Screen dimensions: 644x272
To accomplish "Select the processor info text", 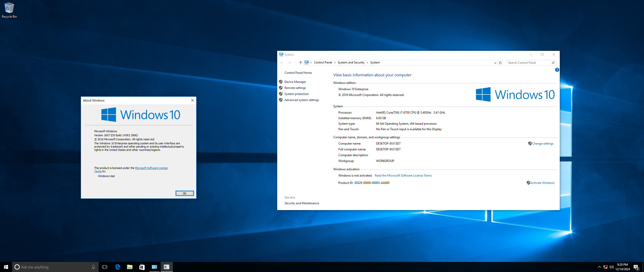I will 410,113.
